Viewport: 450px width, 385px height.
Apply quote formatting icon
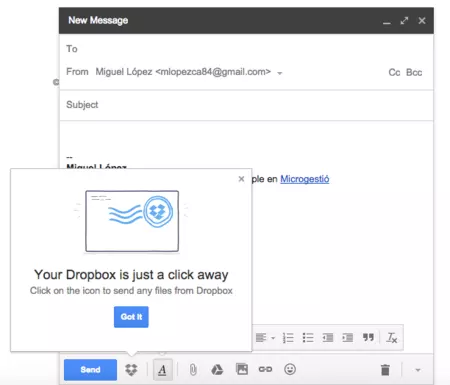[x=368, y=337]
